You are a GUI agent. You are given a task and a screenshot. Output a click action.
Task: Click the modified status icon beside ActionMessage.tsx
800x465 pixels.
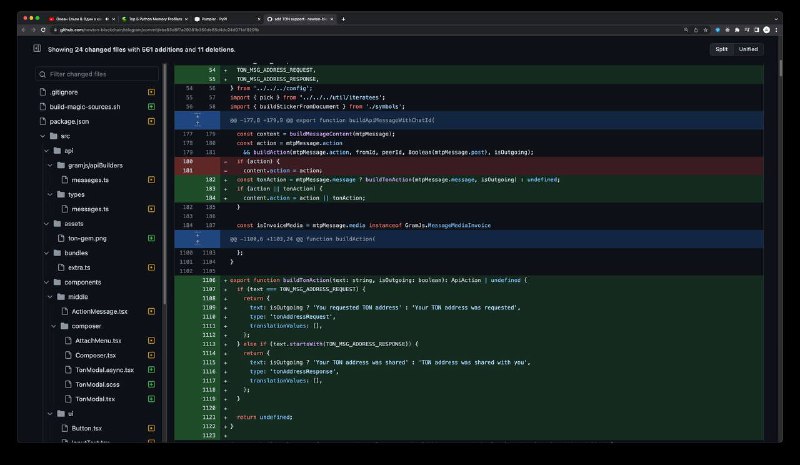[x=152, y=311]
